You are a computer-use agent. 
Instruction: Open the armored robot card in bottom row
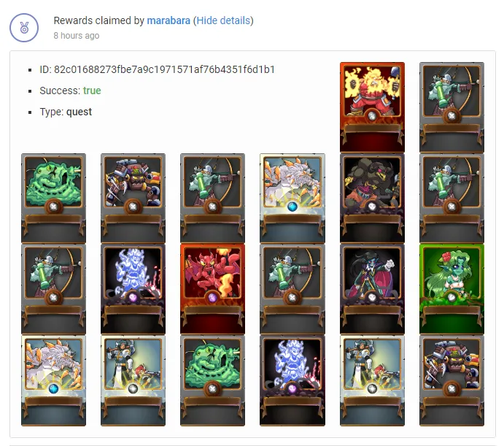pyautogui.click(x=451, y=380)
